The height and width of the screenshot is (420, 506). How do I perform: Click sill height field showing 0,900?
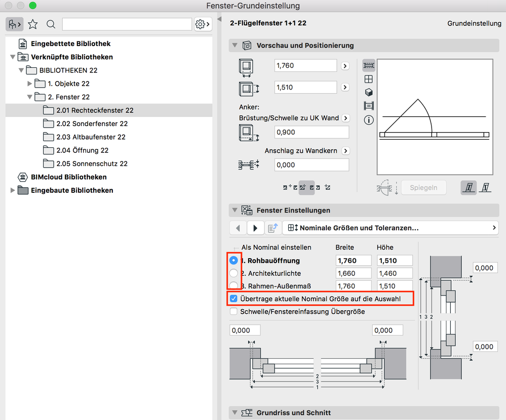(x=312, y=132)
